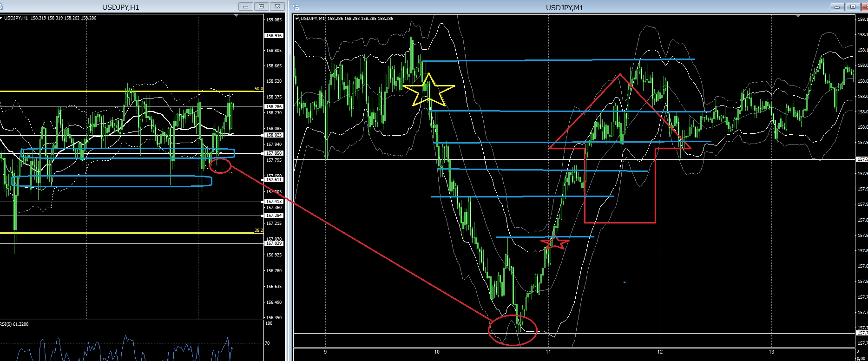Viewport: 868px width, 361px height.
Task: Click the 157.284 price level label
Action: [274, 216]
